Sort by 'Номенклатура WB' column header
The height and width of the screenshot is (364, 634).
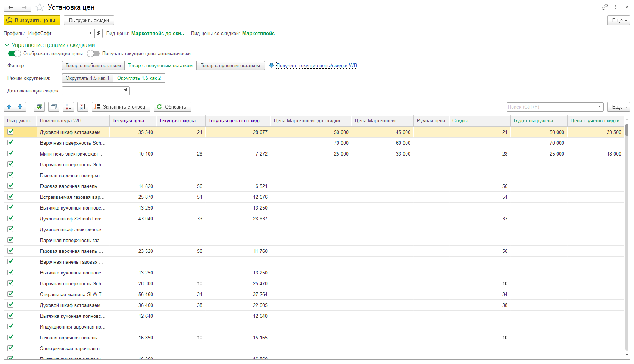coord(73,120)
